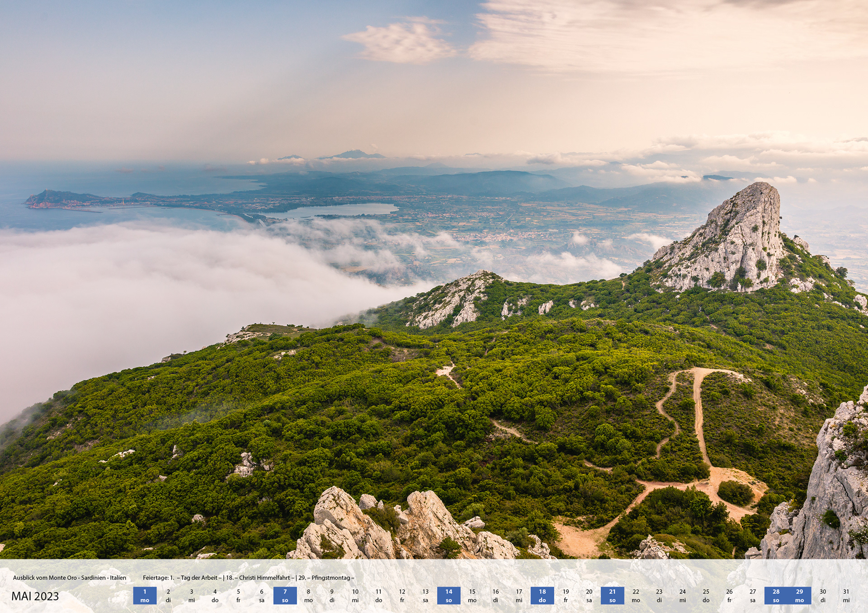
Task: Select day 20 sa
Action: (589, 595)
